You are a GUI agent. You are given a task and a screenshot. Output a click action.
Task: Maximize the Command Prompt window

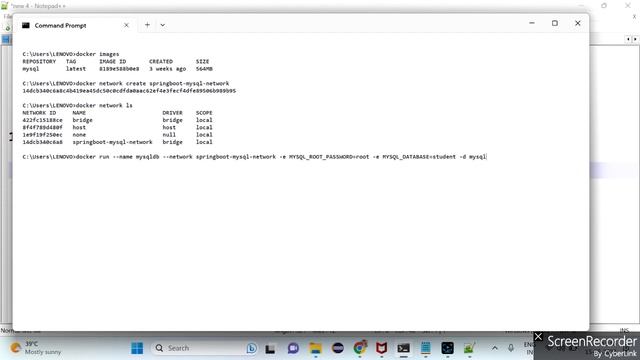tap(555, 23)
